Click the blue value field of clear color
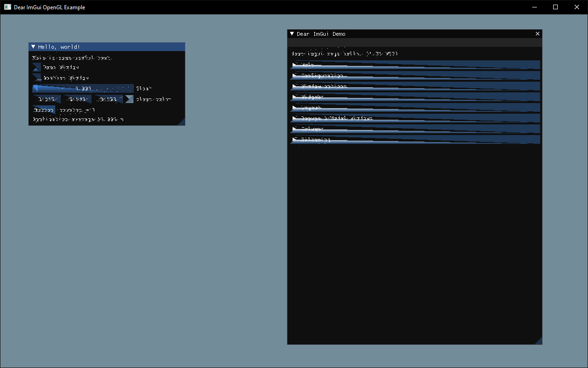This screenshot has height=368, width=588. click(108, 99)
